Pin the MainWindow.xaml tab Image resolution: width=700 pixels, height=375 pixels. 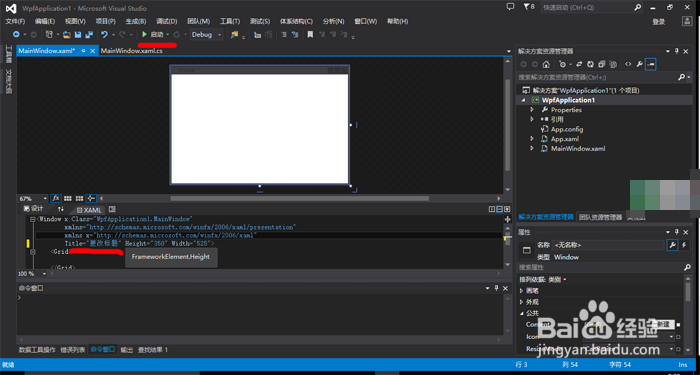pyautogui.click(x=83, y=51)
